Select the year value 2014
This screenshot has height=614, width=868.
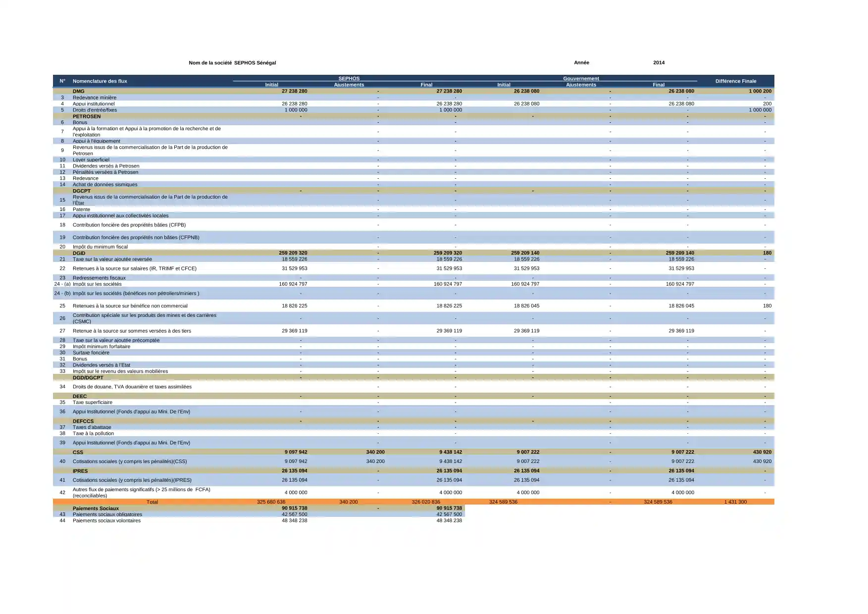[x=659, y=63]
